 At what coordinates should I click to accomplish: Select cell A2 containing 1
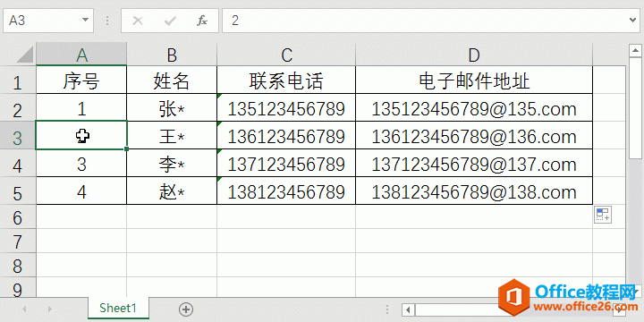(x=81, y=108)
